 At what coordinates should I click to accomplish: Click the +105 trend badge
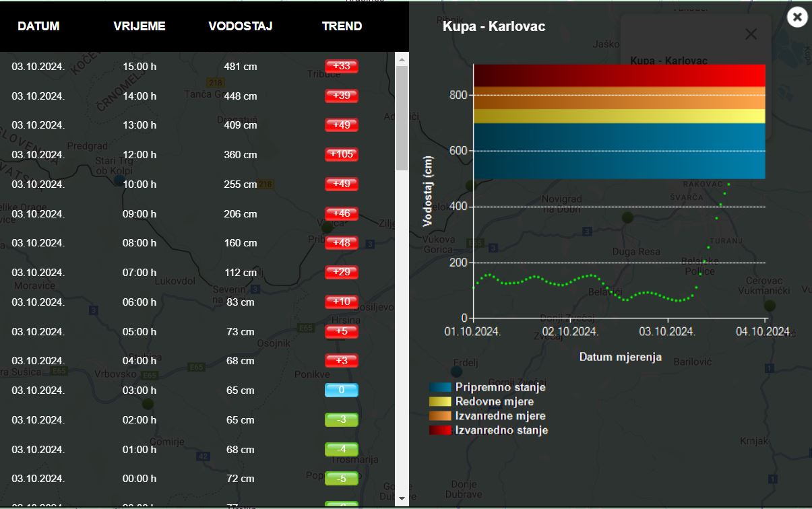click(342, 154)
